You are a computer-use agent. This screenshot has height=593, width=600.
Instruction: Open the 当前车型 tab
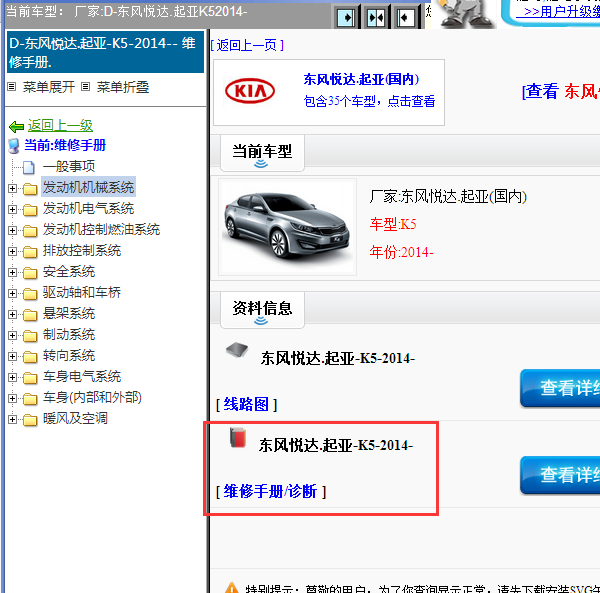[x=262, y=153]
